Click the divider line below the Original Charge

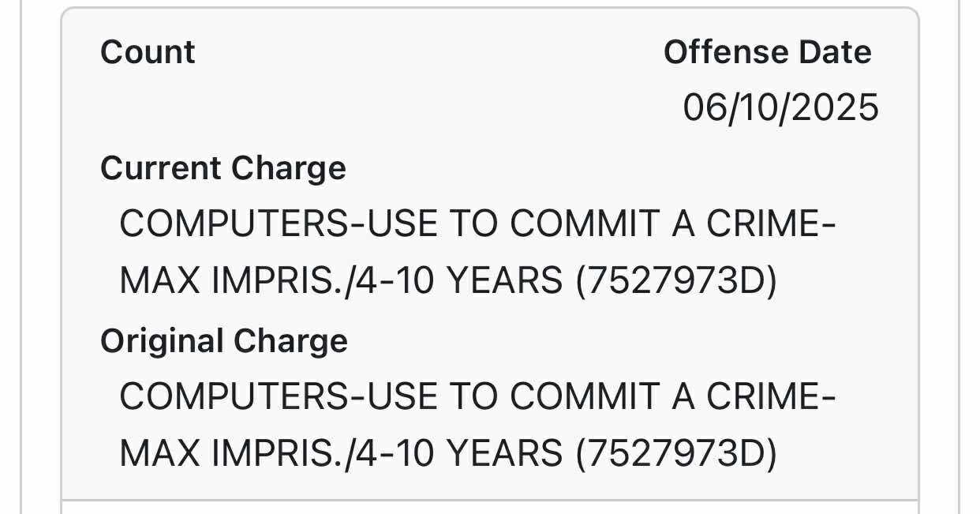tap(490, 500)
